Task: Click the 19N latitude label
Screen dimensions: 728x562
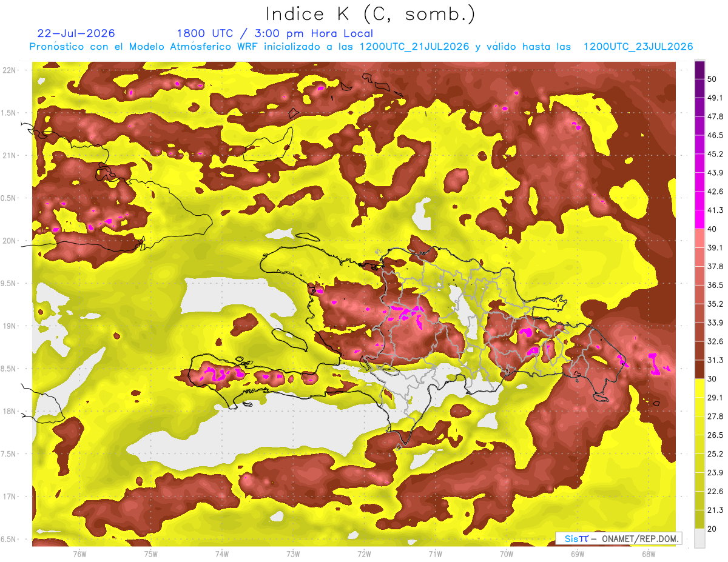Action: coord(10,326)
